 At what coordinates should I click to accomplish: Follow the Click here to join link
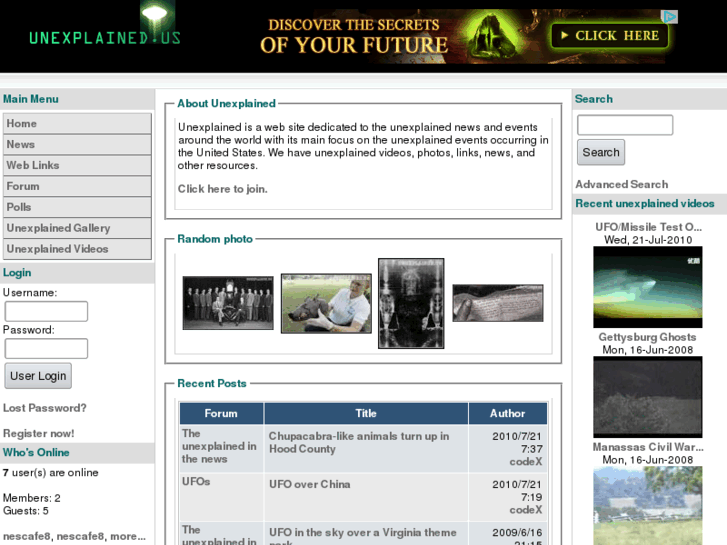223,189
